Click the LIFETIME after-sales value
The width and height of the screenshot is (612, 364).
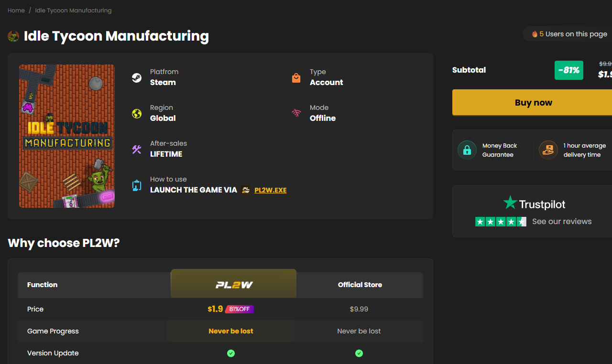(x=166, y=154)
